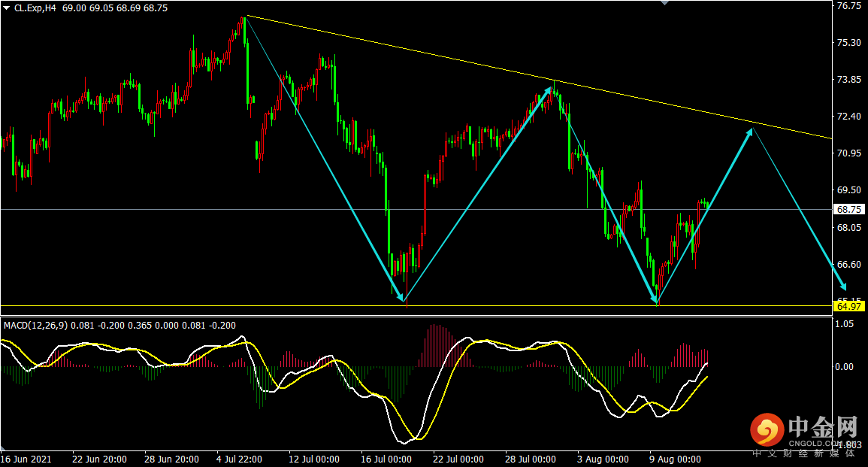Select the 4 Jul 22:00 time label

tap(239, 459)
